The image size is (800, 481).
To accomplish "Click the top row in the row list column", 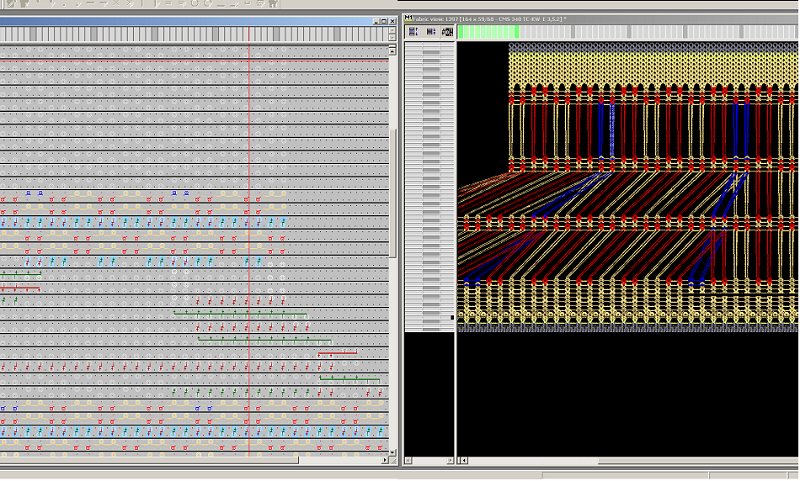I will (x=430, y=46).
